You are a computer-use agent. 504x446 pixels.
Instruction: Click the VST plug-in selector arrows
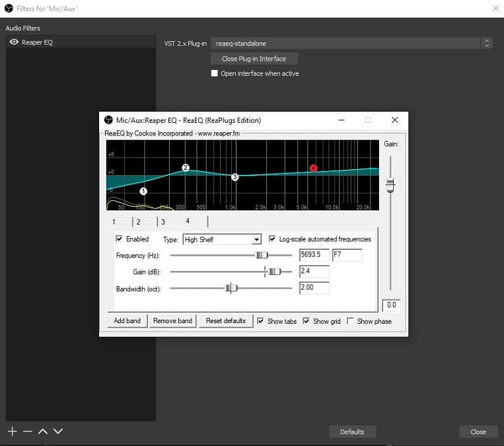coord(487,43)
